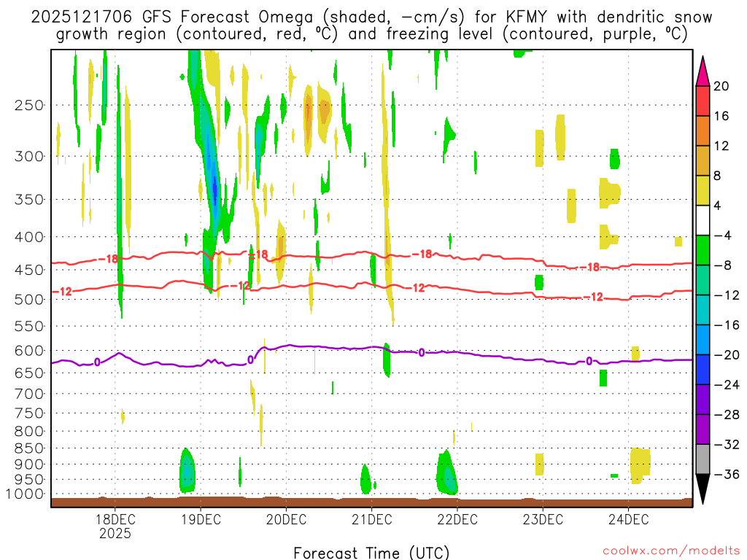
Task: Click the chart title text at top
Action: (371, 26)
